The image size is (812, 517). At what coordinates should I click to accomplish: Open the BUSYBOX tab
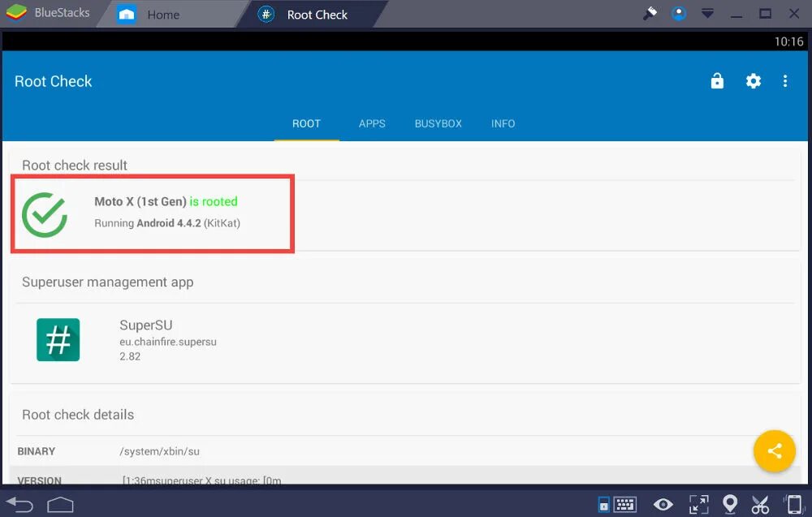pos(438,123)
